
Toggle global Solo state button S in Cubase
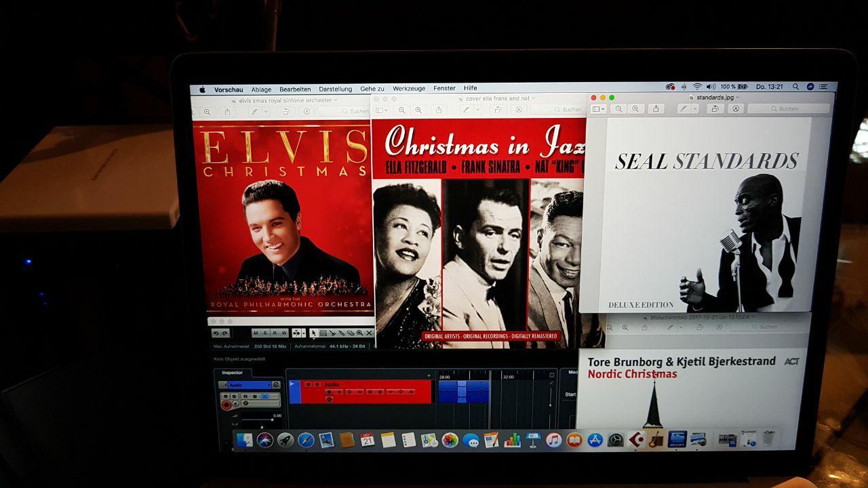point(265,333)
